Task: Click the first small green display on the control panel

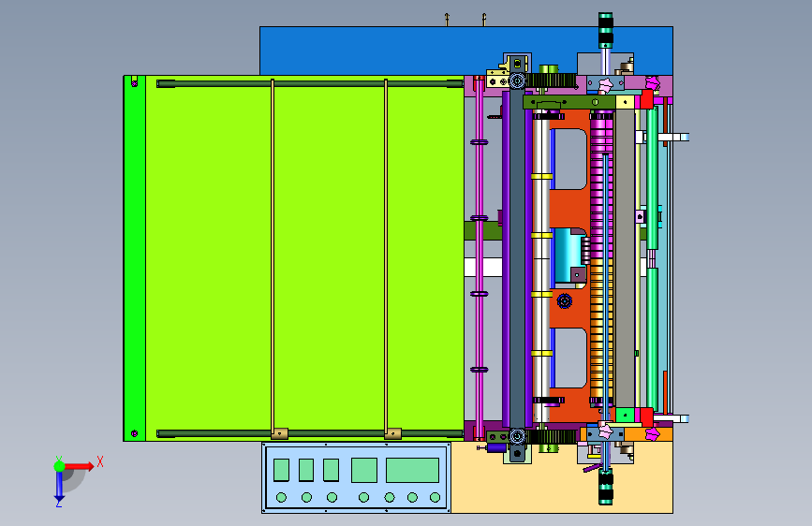Action: pyautogui.click(x=281, y=470)
